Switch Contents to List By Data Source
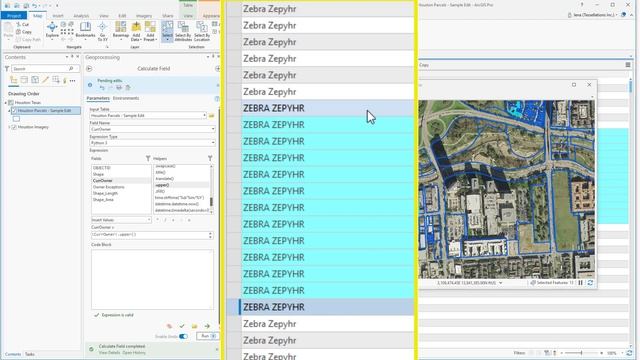This screenshot has width=640, height=360. 24,80
